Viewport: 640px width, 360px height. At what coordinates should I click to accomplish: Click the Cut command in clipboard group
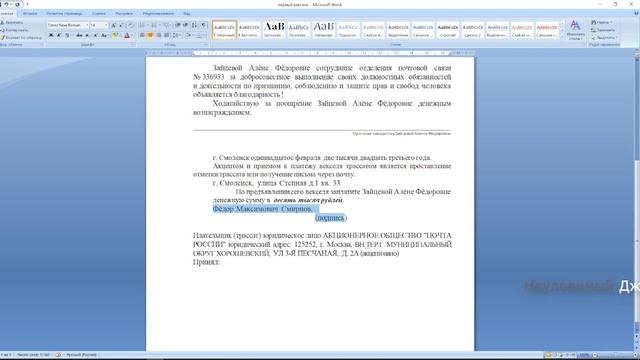point(12,22)
